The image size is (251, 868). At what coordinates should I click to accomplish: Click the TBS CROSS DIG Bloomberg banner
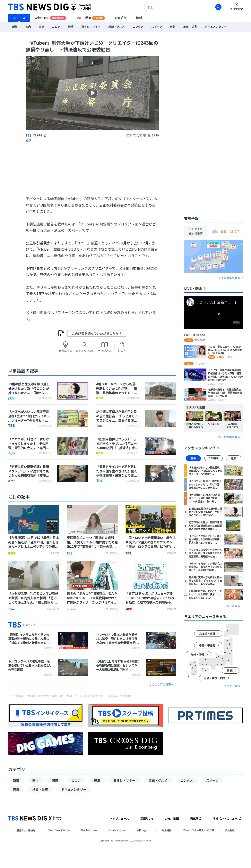125,743
